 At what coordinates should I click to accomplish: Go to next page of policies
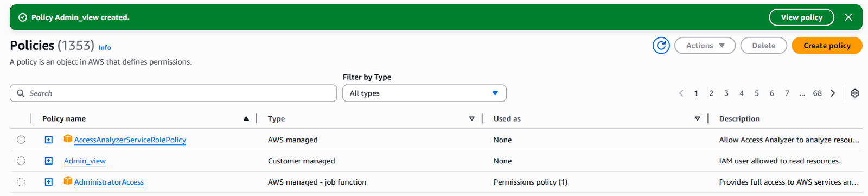pyautogui.click(x=833, y=93)
